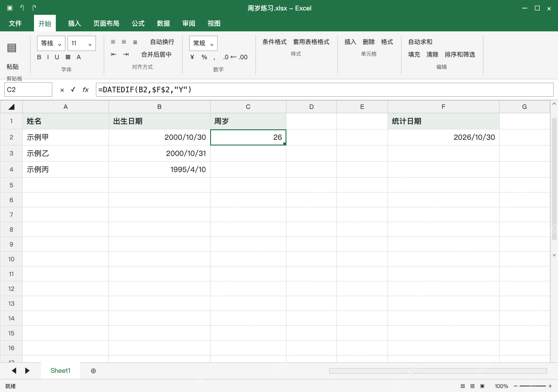
Task: Switch to Normal view in status bar
Action: (463, 386)
